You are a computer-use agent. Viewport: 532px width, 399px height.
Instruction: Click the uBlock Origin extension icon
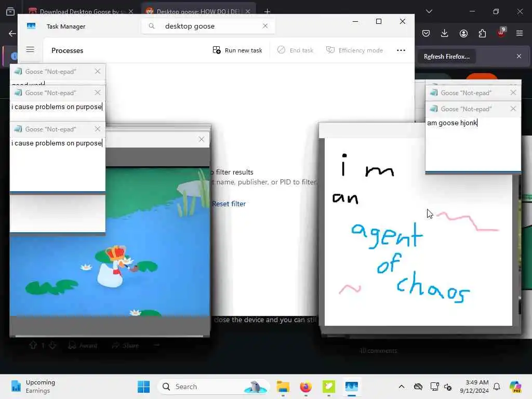point(501,33)
